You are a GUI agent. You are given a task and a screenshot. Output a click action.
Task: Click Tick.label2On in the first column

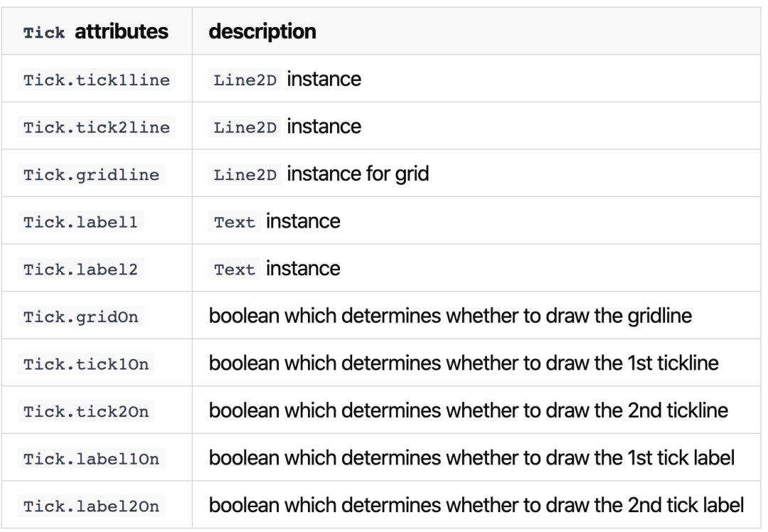tap(91, 506)
